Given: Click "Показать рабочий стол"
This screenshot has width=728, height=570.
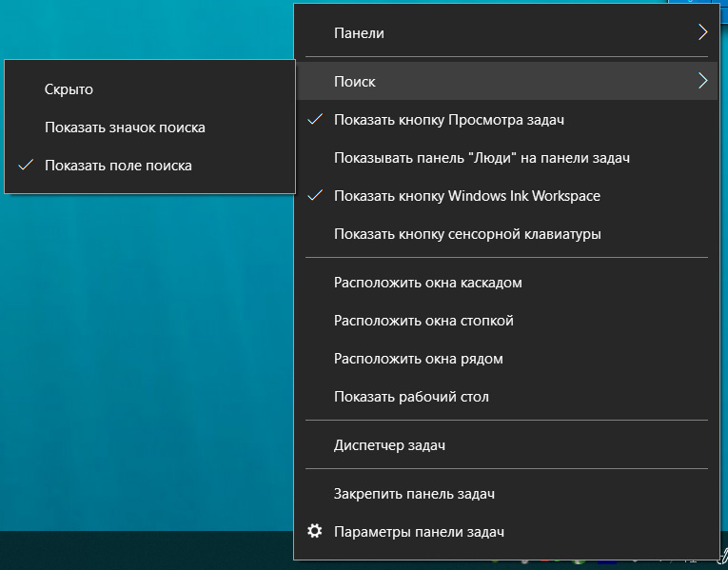Looking at the screenshot, I should [411, 397].
